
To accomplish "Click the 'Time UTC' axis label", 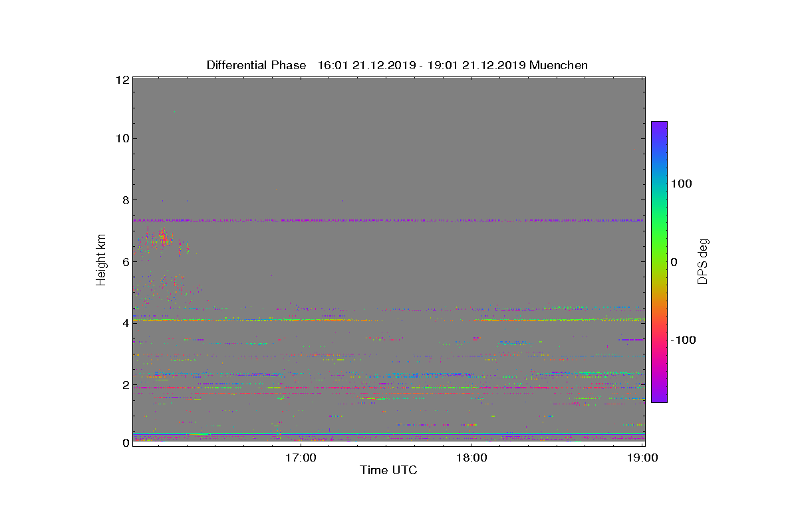I will 388,470.
